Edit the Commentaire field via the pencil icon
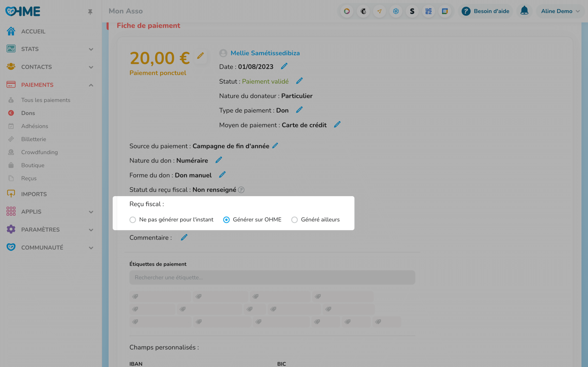The image size is (588, 367). point(184,237)
